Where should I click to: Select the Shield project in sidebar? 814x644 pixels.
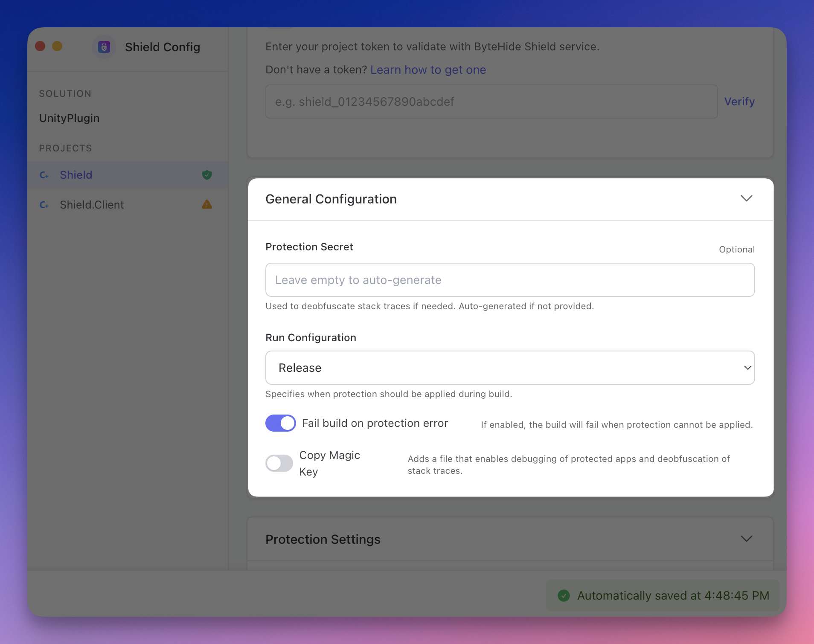tap(76, 175)
